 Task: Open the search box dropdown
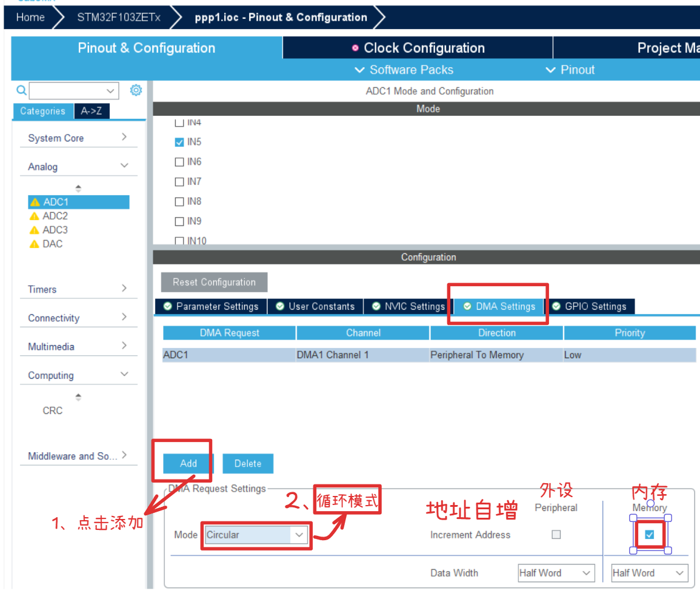pyautogui.click(x=110, y=91)
